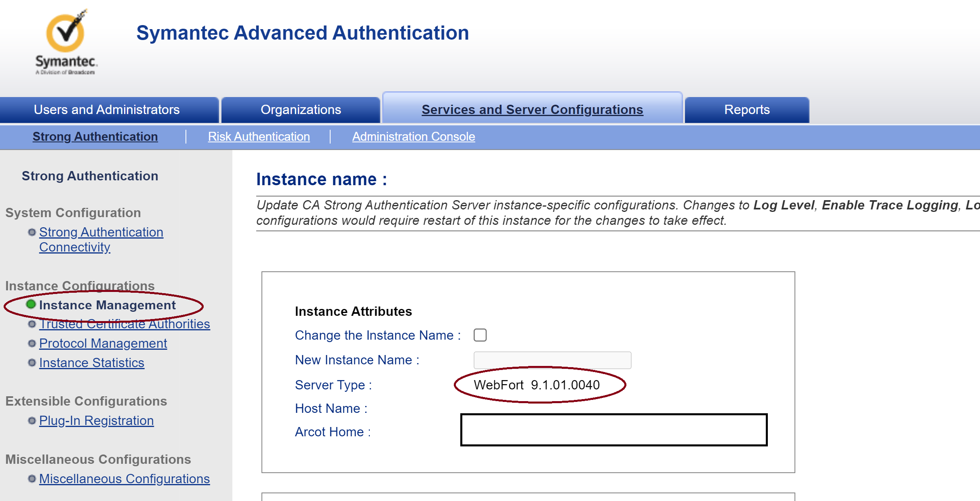Go to Risk Authentication submenu

[x=259, y=137]
